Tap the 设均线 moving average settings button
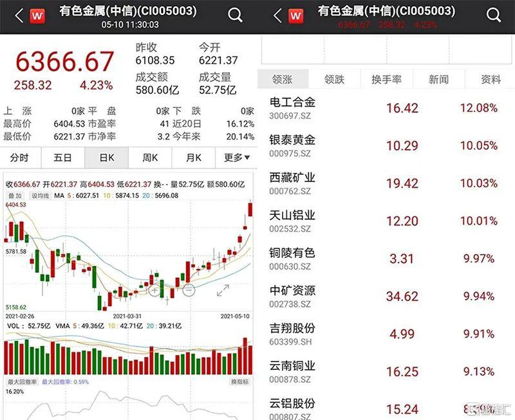This screenshot has width=515, height=420. (x=40, y=196)
